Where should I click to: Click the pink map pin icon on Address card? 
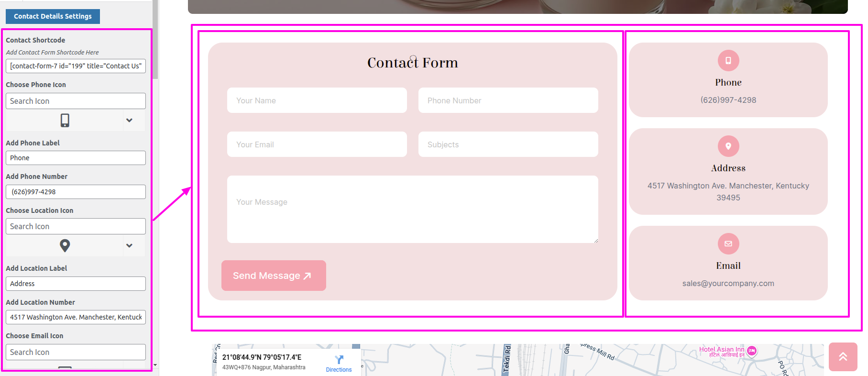tap(728, 146)
